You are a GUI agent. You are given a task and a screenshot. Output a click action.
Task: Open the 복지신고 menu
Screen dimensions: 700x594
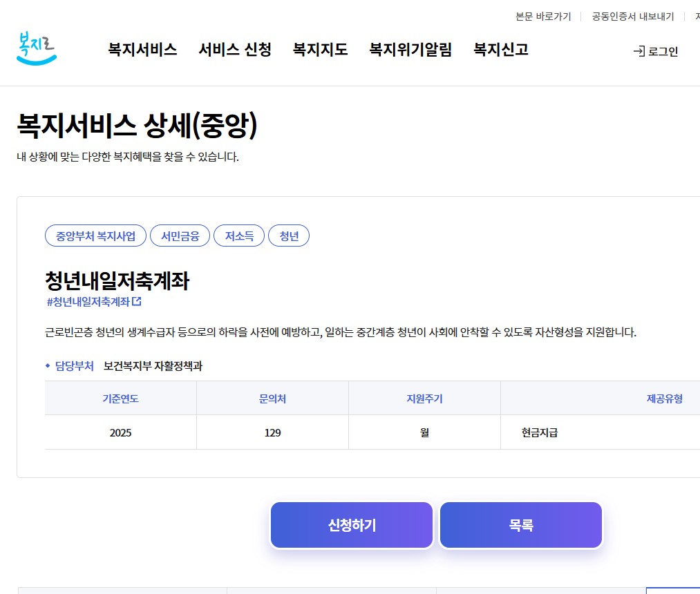(x=500, y=50)
